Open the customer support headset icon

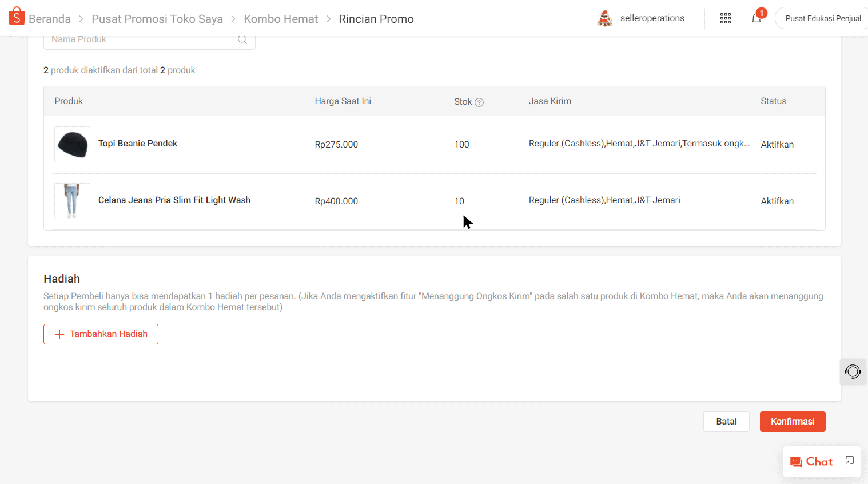(x=852, y=372)
